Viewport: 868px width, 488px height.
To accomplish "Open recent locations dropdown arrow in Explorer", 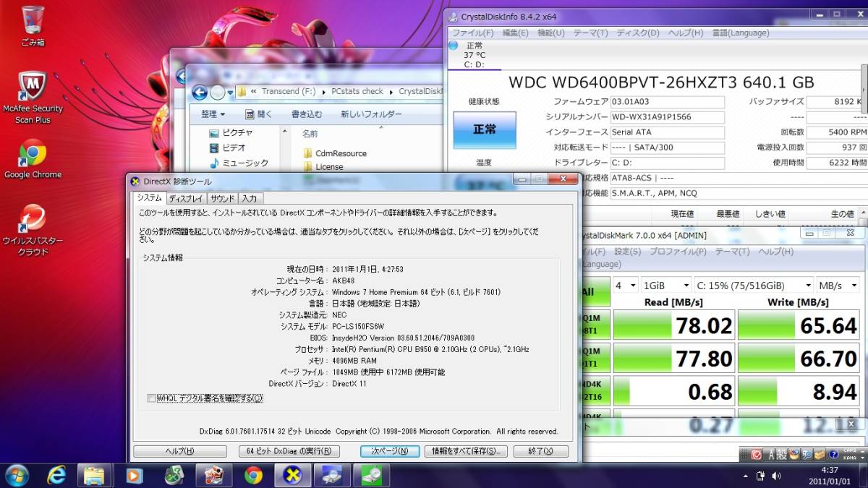I will pyautogui.click(x=230, y=93).
